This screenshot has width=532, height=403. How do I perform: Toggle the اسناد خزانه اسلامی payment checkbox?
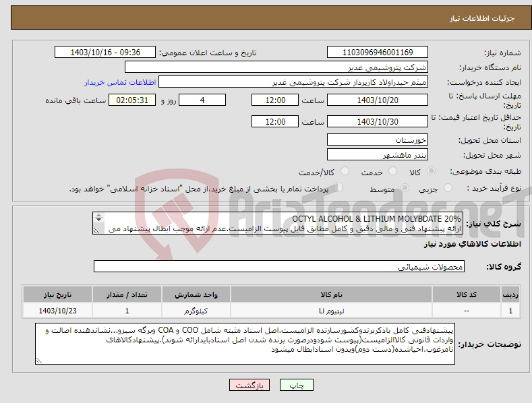coord(338,187)
